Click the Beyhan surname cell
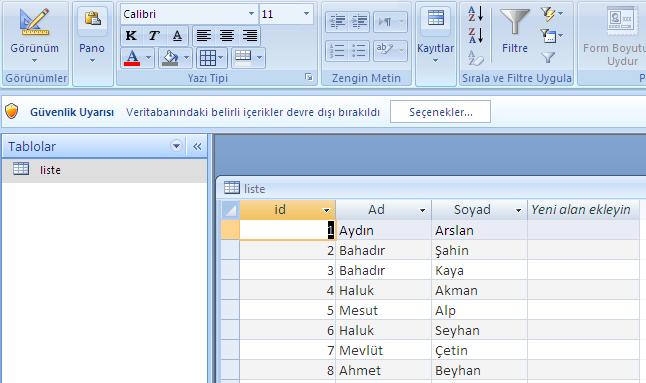The image size is (646, 383). (x=480, y=370)
